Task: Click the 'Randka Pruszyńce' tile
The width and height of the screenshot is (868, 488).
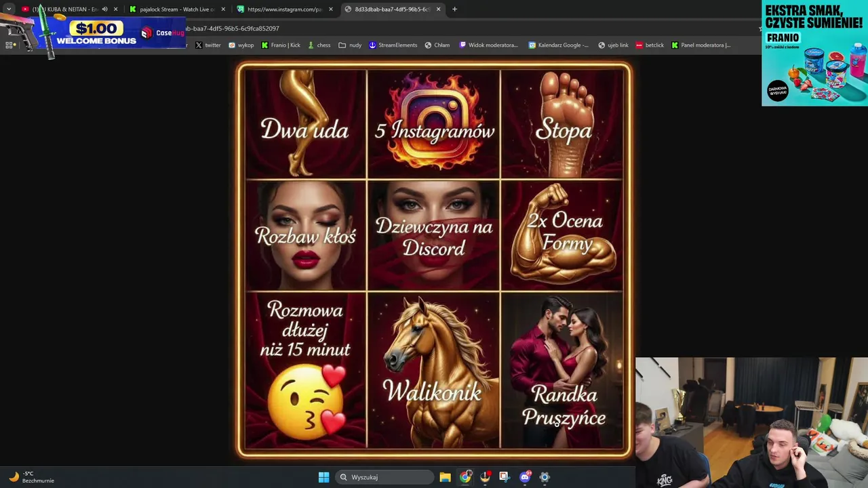Action: tap(562, 370)
